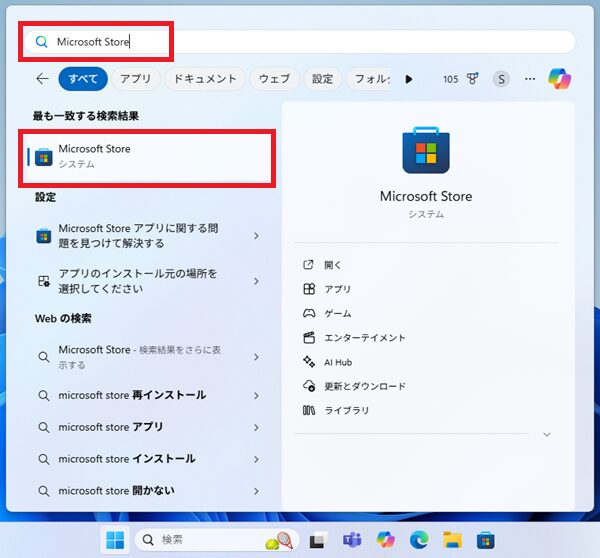Open Microsoft Store from the taskbar
This screenshot has width=600, height=558.
(486, 540)
